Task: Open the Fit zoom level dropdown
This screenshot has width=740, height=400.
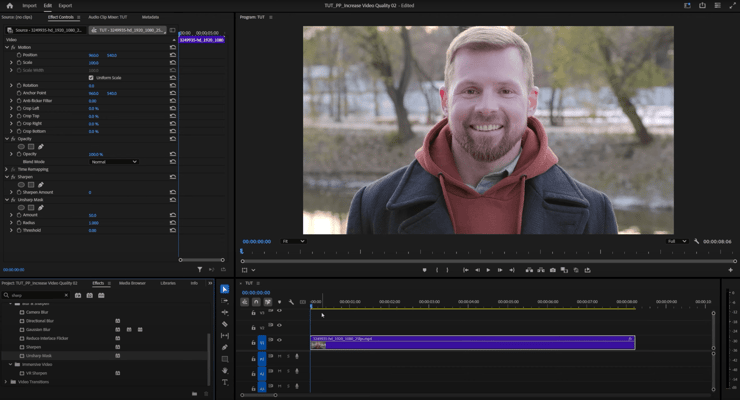Action: pyautogui.click(x=293, y=242)
